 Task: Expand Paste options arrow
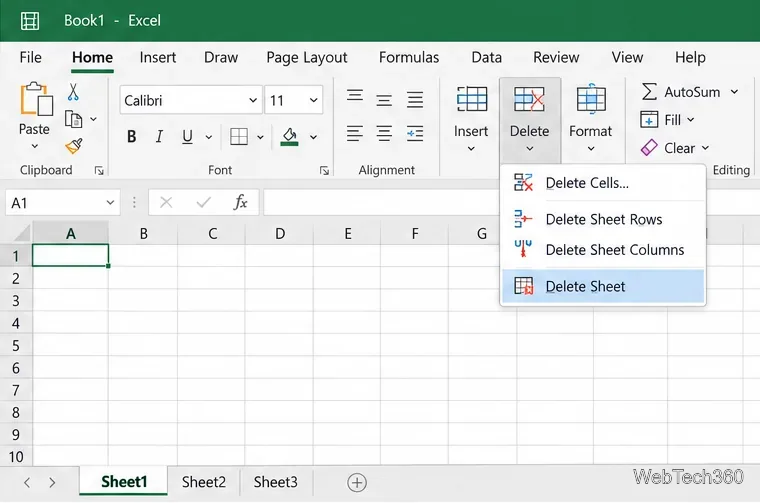click(34, 146)
